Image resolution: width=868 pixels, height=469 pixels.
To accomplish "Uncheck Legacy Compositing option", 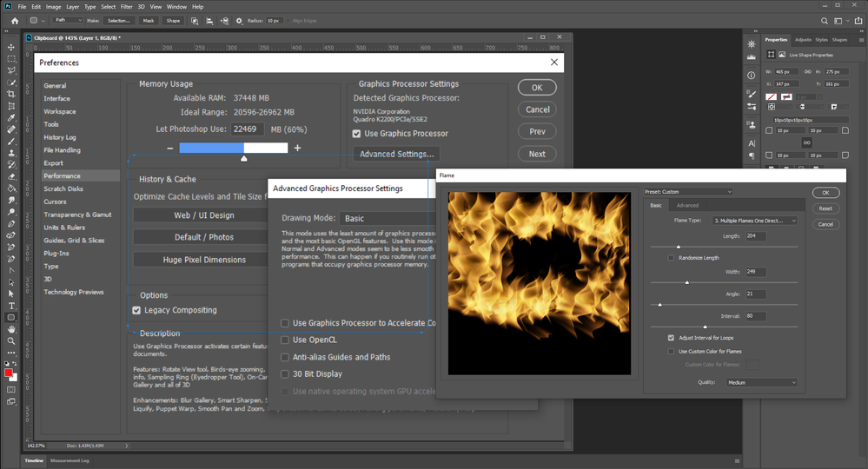I will (136, 310).
